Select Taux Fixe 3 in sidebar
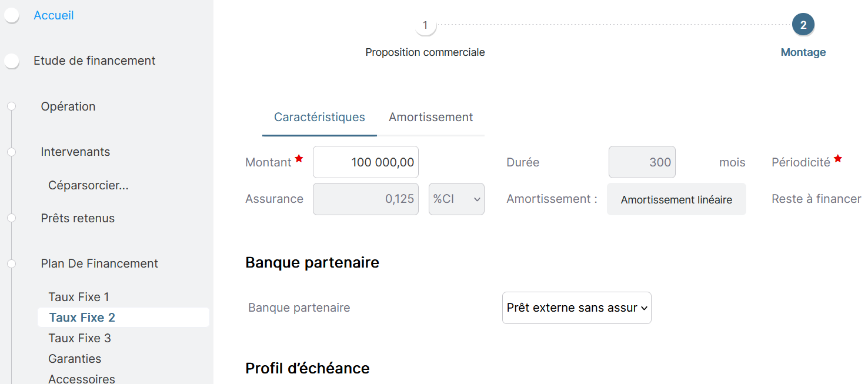This screenshot has width=868, height=384. [x=79, y=338]
